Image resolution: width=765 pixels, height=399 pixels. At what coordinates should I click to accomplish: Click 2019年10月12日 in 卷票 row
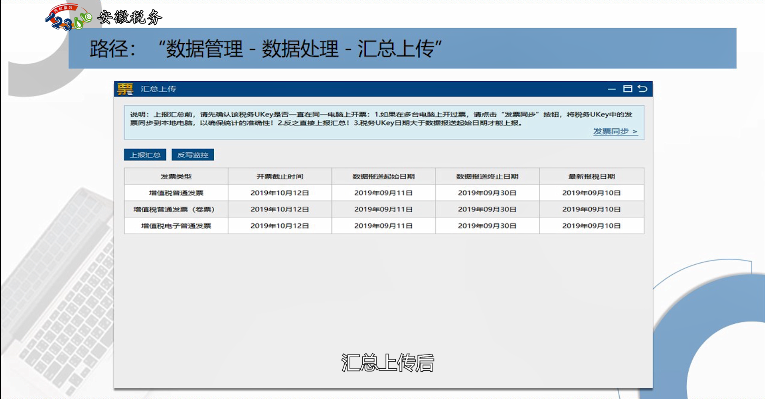(x=280, y=210)
